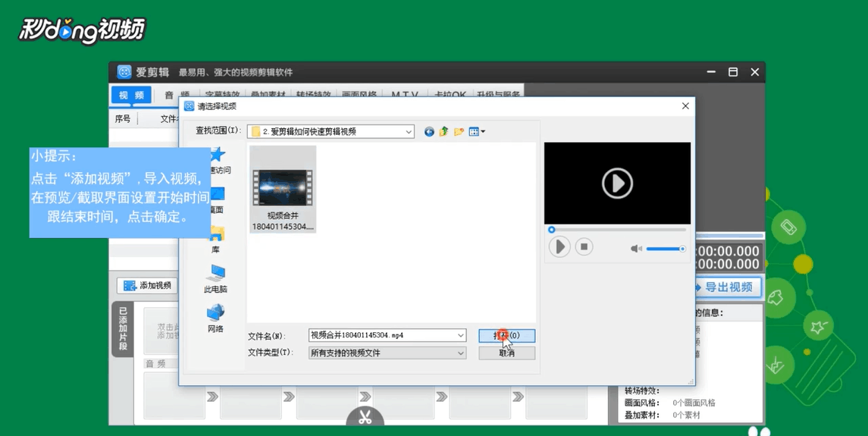The height and width of the screenshot is (436, 868).
Task: Open the 此电脑 location in the sidebar
Action: 215,279
